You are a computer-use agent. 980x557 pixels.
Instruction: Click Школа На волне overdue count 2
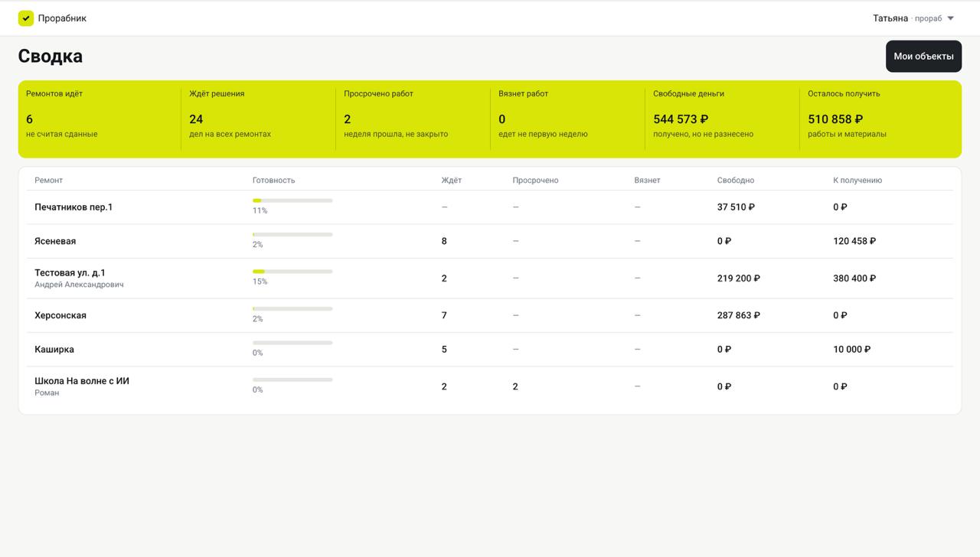[515, 386]
